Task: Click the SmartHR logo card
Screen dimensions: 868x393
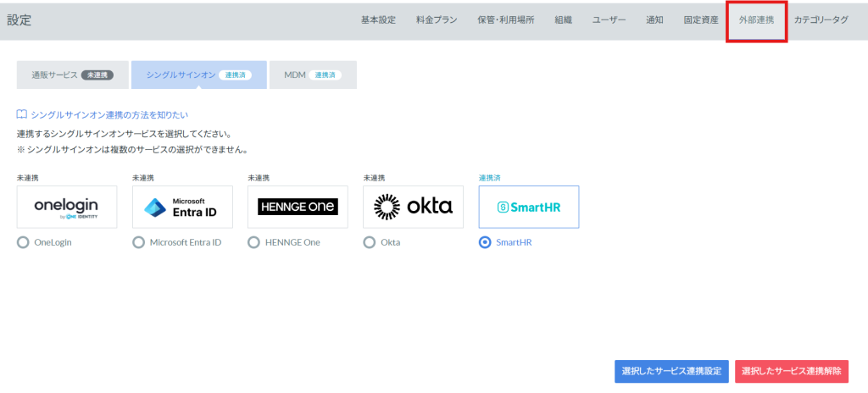Action: (528, 207)
